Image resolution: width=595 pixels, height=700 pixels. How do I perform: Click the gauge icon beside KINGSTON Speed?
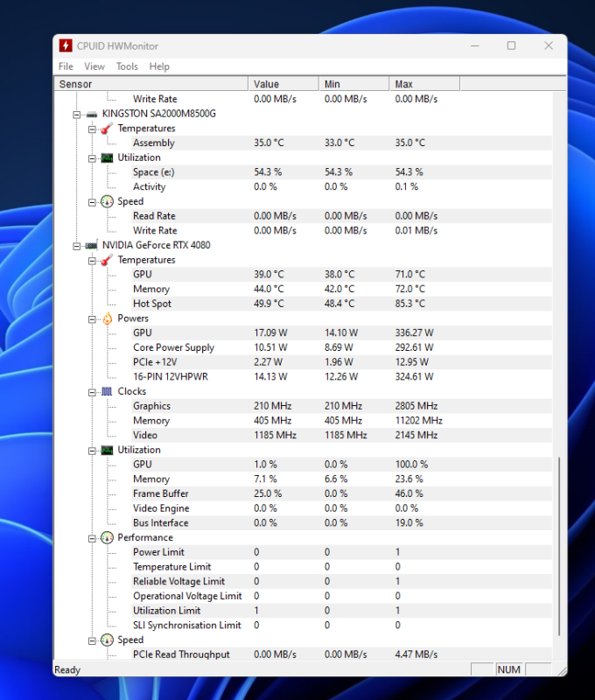(x=107, y=202)
